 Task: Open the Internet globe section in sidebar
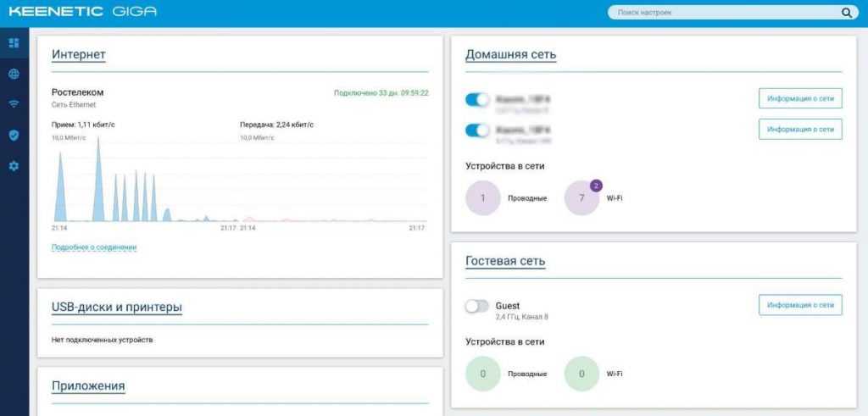tap(14, 74)
